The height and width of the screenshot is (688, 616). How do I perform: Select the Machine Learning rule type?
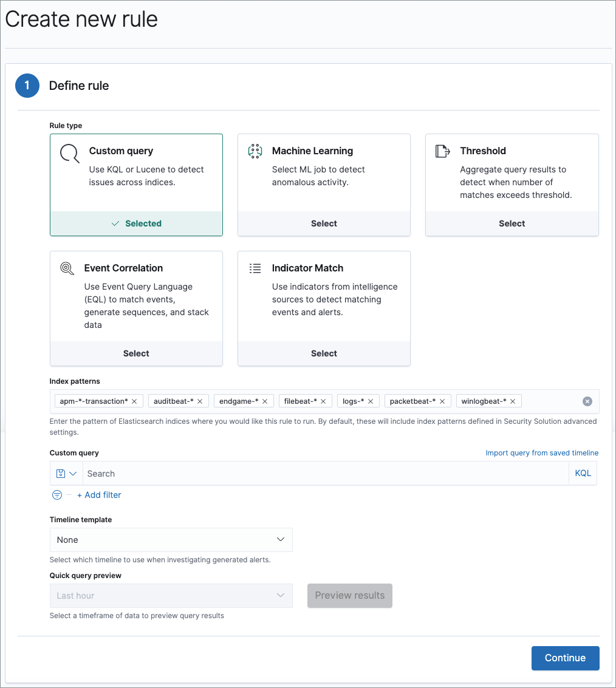(x=324, y=223)
